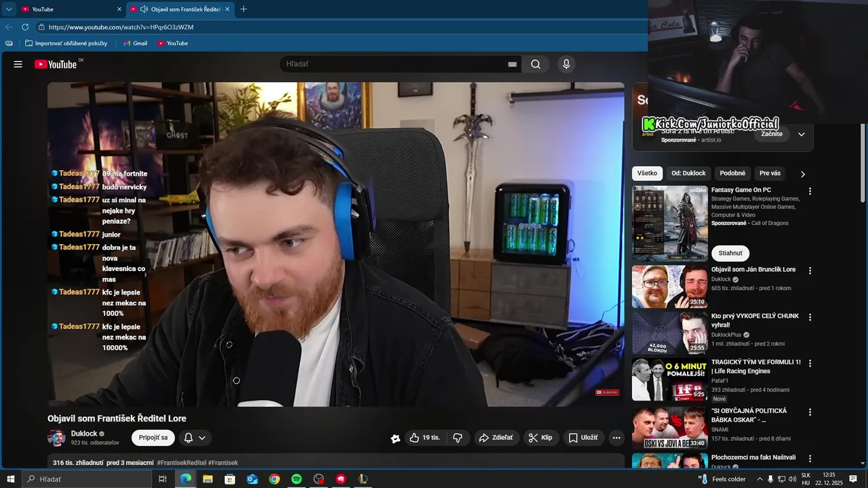868x488 pixels.
Task: Open more actions ellipsis beside Uložiť
Action: point(616,438)
